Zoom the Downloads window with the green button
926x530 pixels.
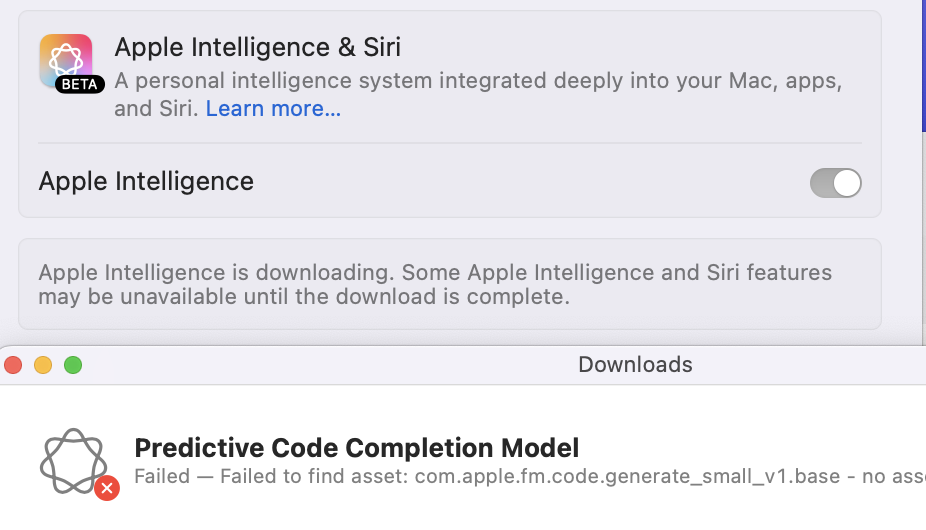click(73, 365)
